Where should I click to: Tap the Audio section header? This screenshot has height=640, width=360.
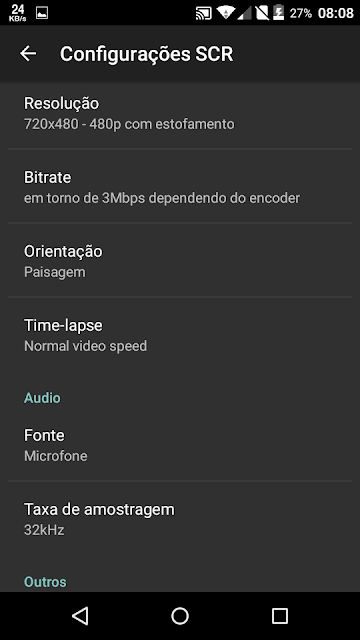(x=42, y=398)
